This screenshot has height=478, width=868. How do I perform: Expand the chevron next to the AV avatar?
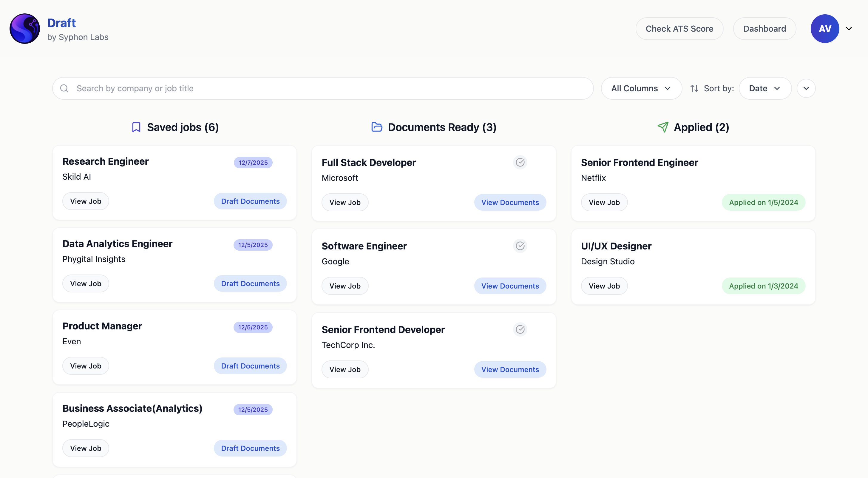[849, 29]
